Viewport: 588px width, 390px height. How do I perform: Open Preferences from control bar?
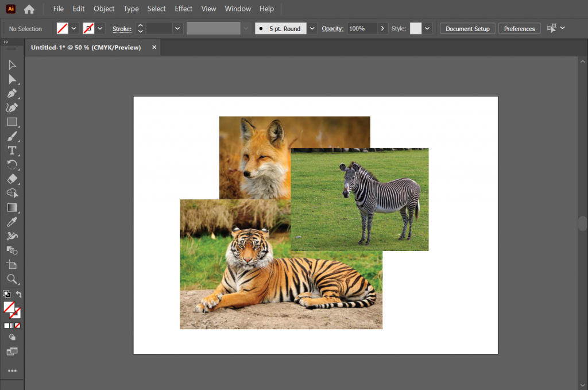[x=519, y=28]
